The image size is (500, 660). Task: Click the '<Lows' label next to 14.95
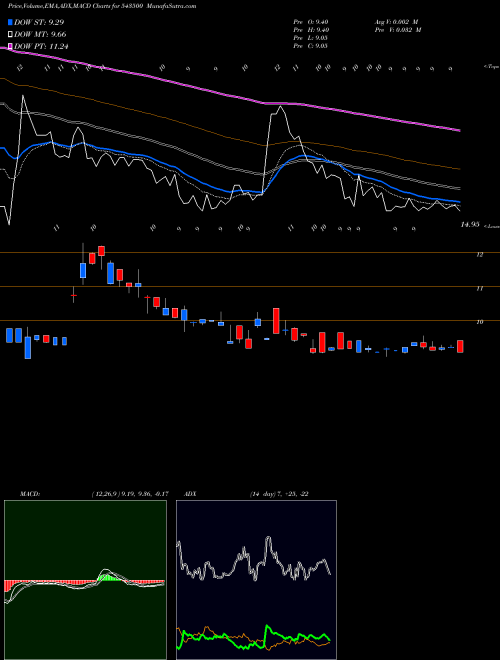492,226
